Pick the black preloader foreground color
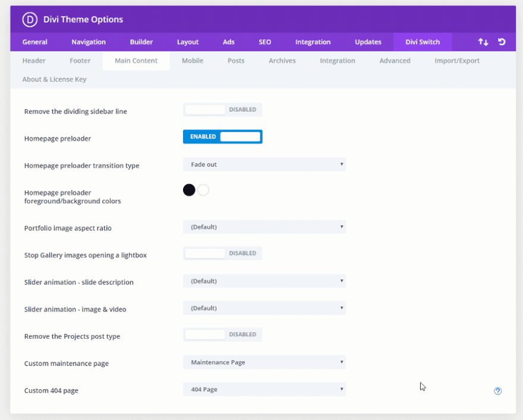Viewport: 523px width, 420px height. [x=189, y=190]
